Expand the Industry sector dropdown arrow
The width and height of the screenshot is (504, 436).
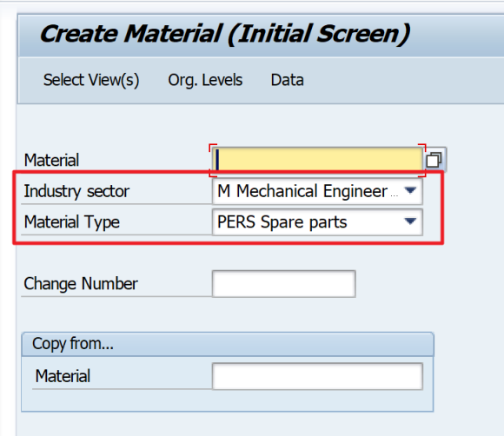(x=410, y=191)
